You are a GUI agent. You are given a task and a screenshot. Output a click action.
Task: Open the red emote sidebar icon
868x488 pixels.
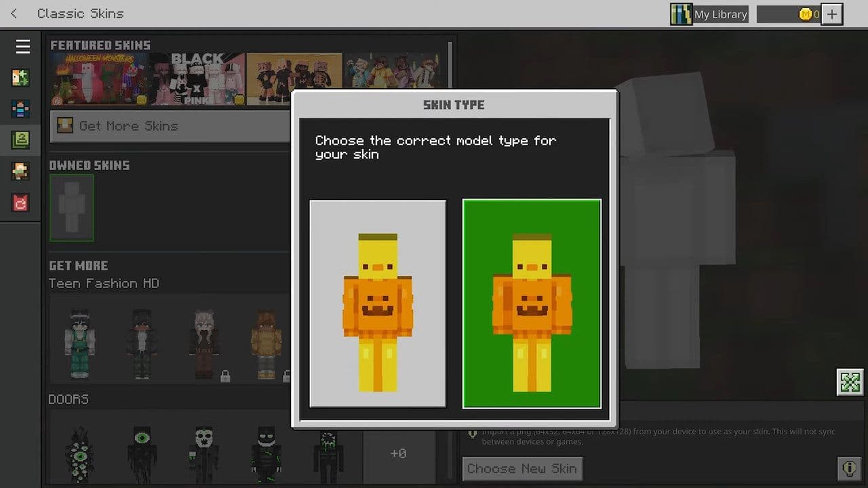[20, 202]
